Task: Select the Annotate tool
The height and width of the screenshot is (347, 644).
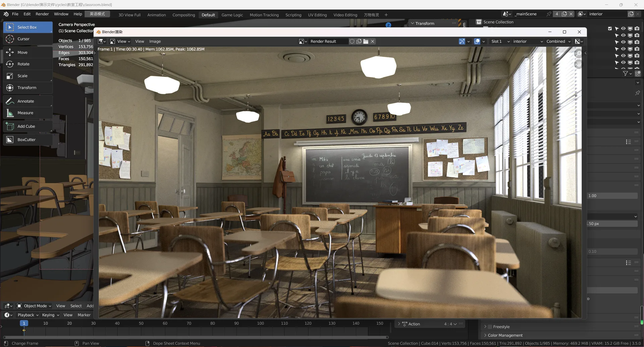Action: pyautogui.click(x=28, y=101)
